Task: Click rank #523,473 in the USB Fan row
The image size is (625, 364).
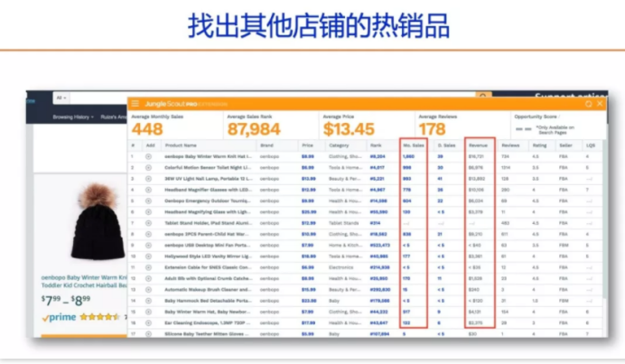Action: point(380,245)
